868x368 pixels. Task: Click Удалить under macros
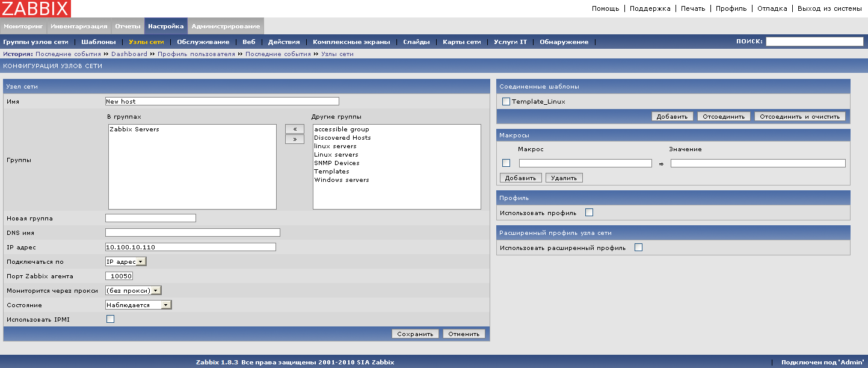[564, 178]
